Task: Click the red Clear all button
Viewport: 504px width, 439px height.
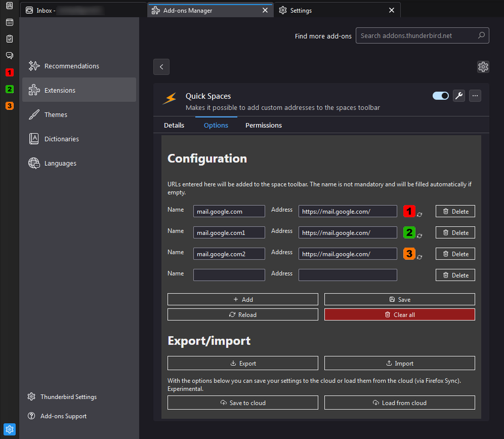Action: (x=400, y=314)
